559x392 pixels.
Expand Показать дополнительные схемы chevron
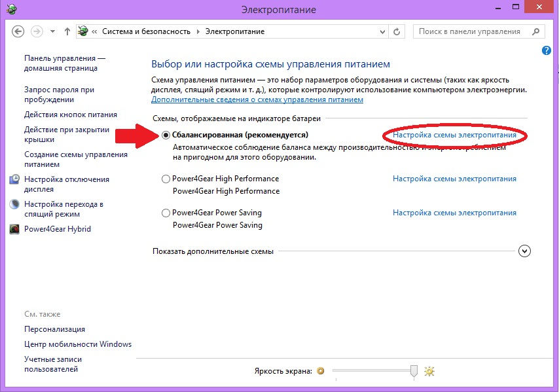click(524, 251)
